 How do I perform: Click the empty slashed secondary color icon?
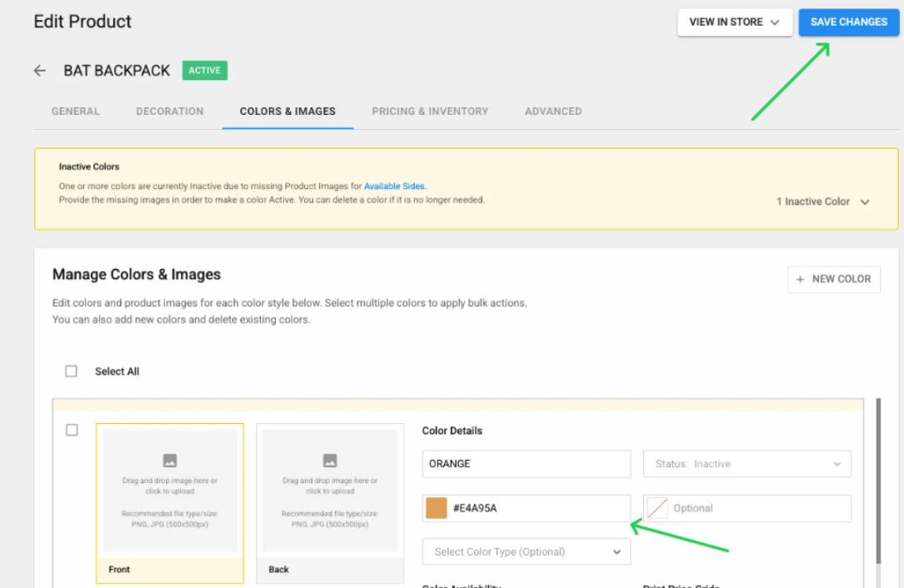tap(657, 508)
